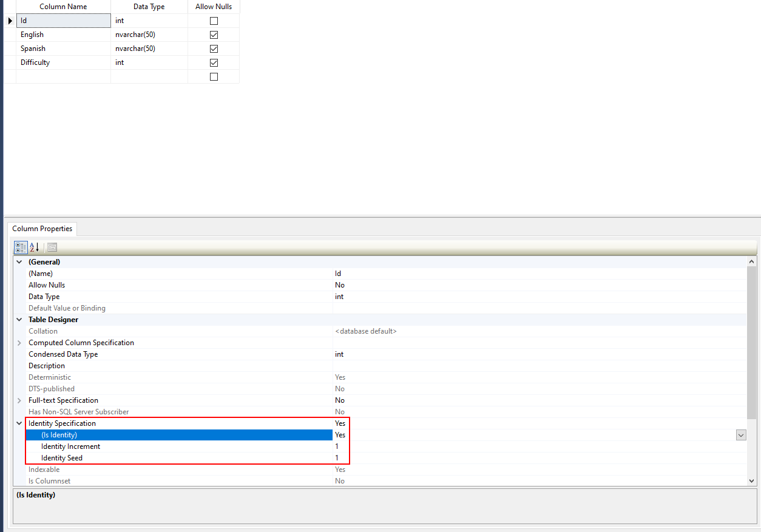Select the Column Properties tab
This screenshot has width=761, height=532.
pos(42,229)
